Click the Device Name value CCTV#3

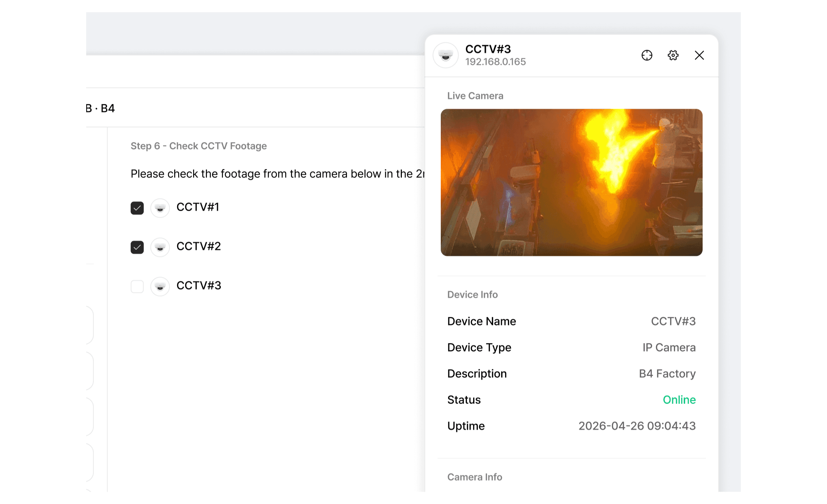click(673, 321)
